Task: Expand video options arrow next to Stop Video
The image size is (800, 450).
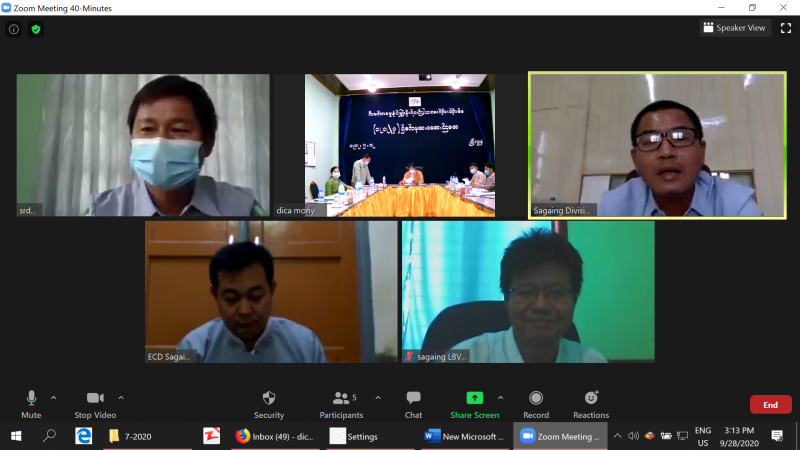Action: [121, 397]
